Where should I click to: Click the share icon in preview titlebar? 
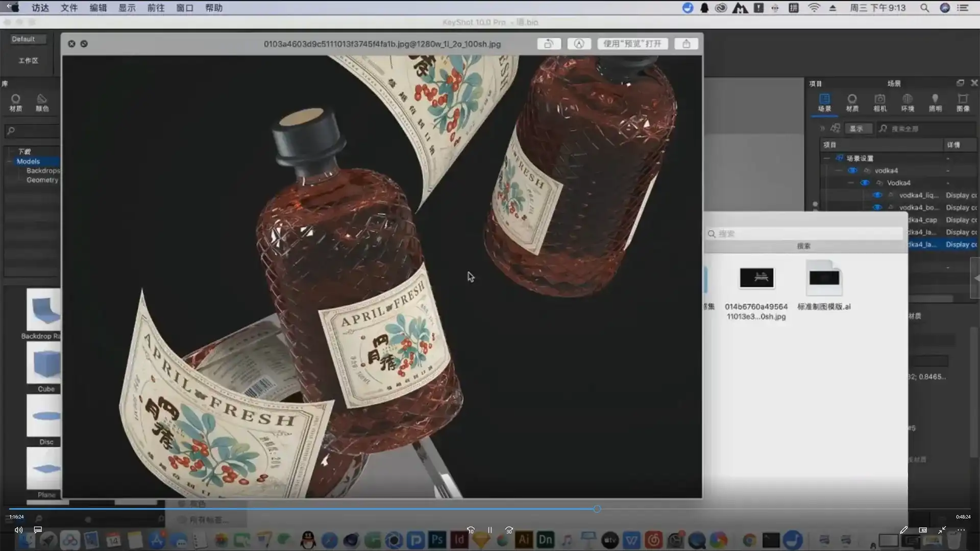coord(686,44)
